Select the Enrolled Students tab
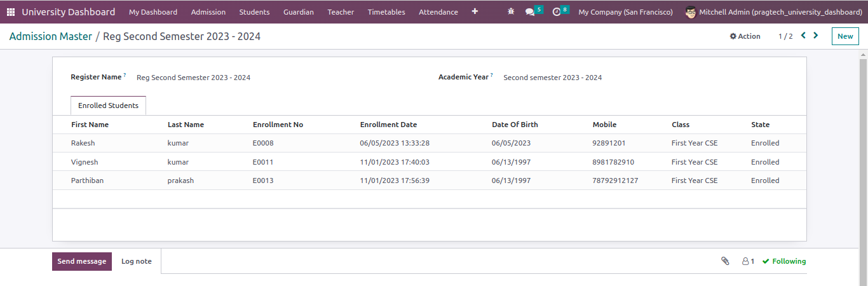The height and width of the screenshot is (286, 868). click(x=108, y=106)
